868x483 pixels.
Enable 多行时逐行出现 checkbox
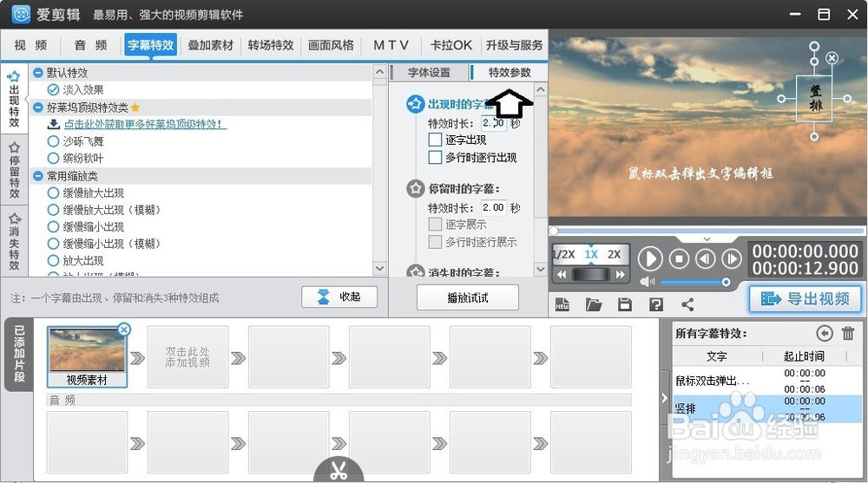point(435,158)
